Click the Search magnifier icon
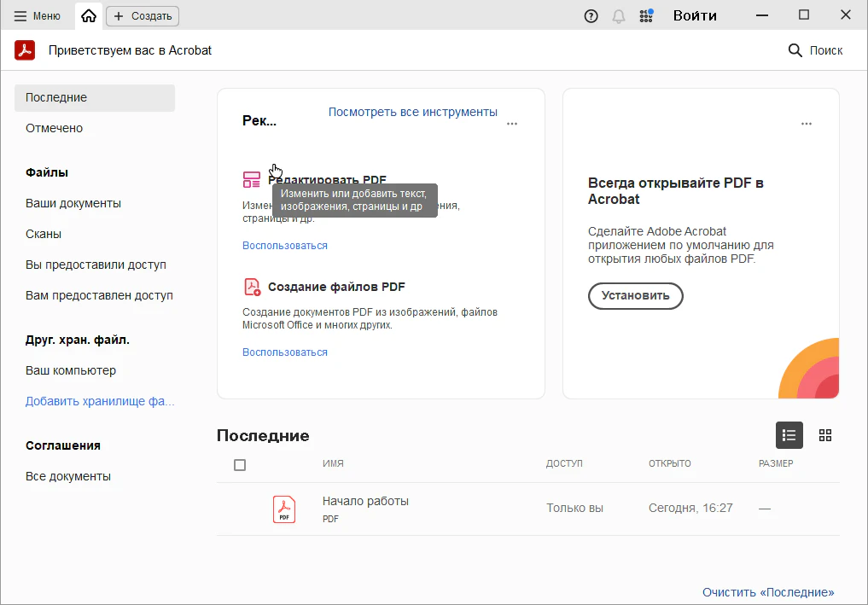868x605 pixels. (795, 50)
